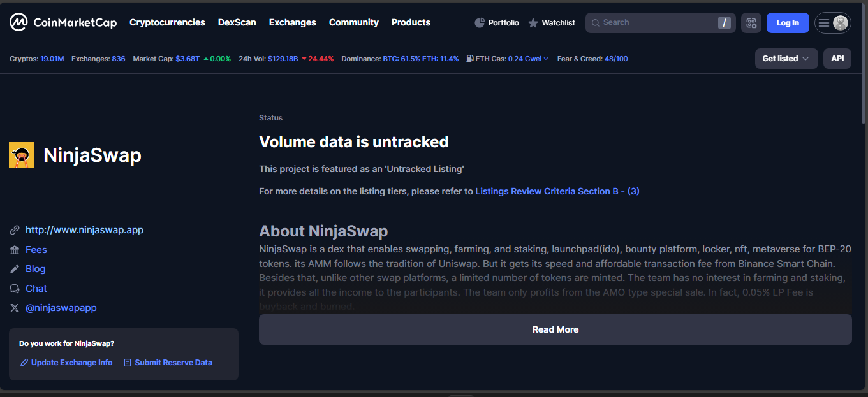The height and width of the screenshot is (397, 868).
Task: Click Submit Reserve Data link
Action: (x=173, y=363)
